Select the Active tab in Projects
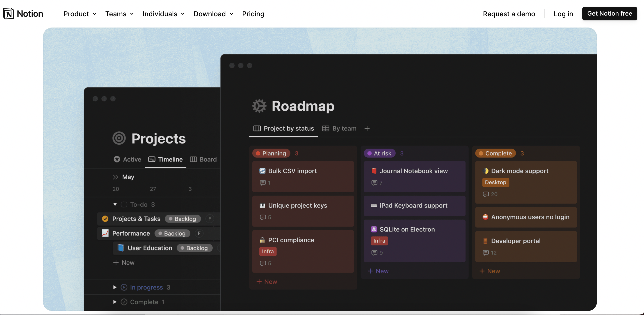This screenshot has width=644, height=315. point(127,160)
